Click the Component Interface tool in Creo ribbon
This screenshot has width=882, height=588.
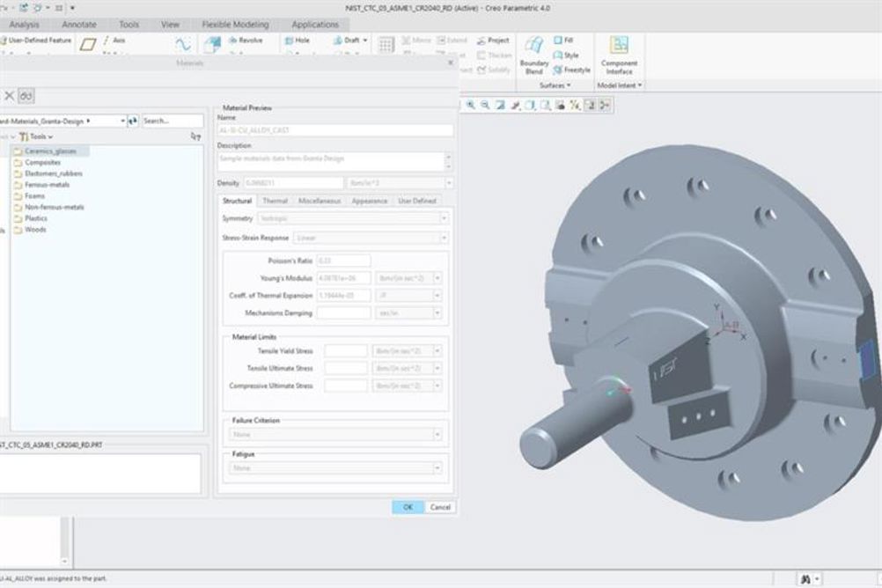(619, 55)
